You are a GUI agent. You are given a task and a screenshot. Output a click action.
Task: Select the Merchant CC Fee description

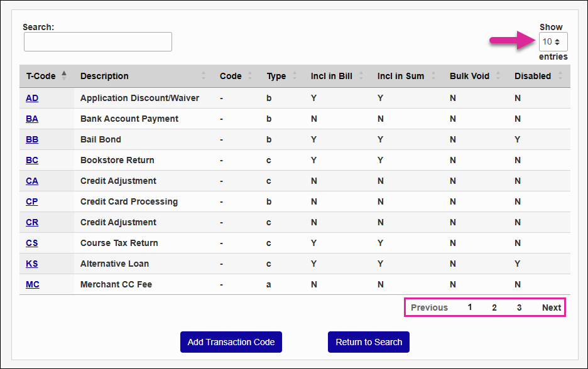pyautogui.click(x=116, y=284)
